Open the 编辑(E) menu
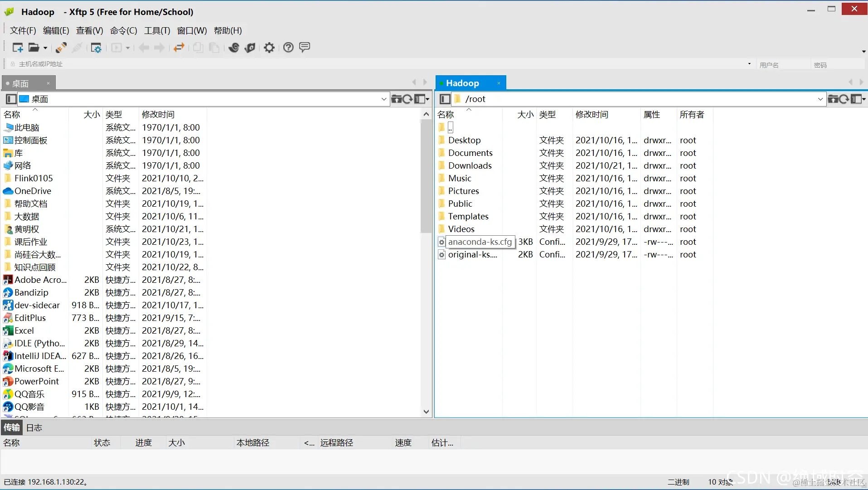This screenshot has width=868, height=490. coord(56,30)
